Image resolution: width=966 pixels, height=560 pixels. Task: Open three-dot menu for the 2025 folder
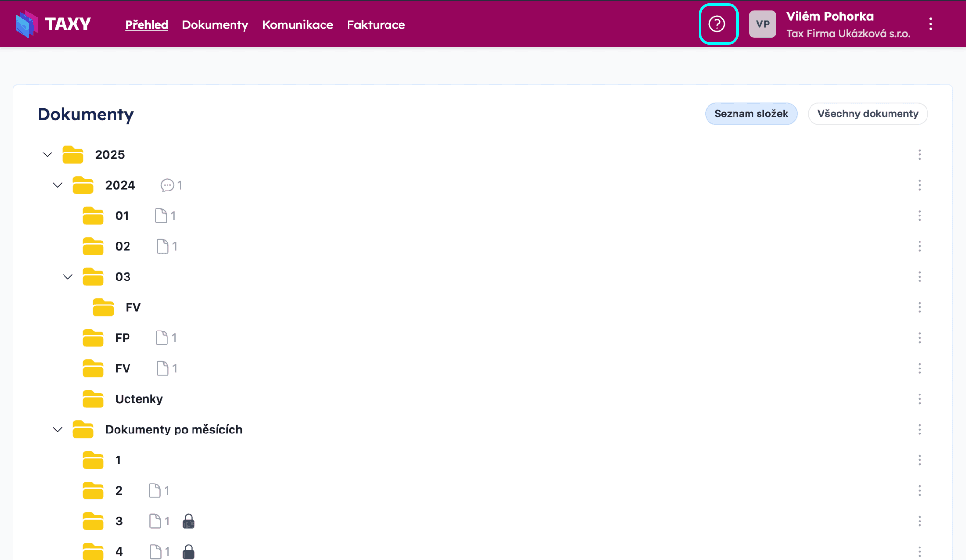[919, 154]
